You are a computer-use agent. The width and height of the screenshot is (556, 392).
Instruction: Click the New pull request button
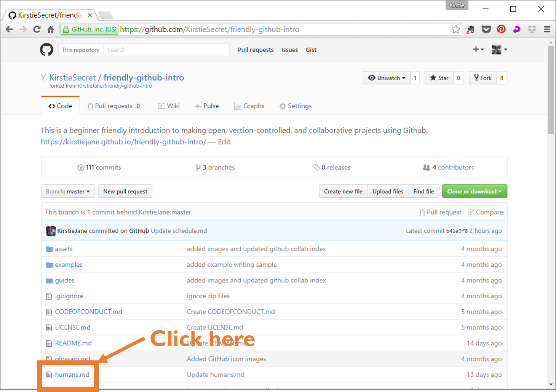point(125,191)
